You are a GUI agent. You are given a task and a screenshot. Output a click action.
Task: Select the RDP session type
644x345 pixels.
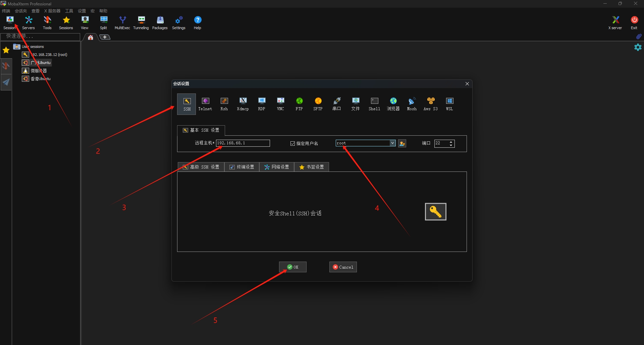click(262, 104)
